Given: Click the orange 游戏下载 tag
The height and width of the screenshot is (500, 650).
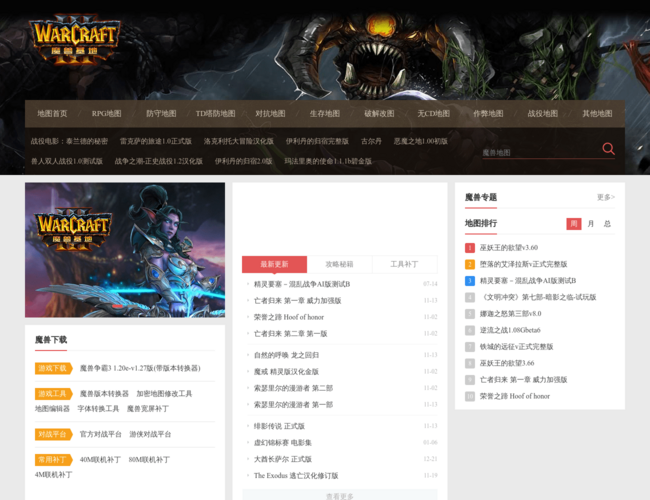Looking at the screenshot, I should (x=52, y=368).
